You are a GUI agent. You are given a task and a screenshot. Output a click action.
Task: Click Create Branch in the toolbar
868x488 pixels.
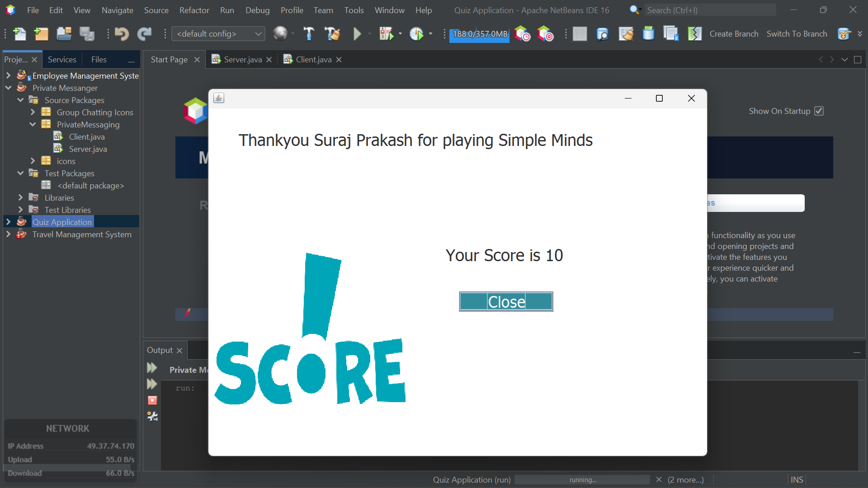(734, 33)
